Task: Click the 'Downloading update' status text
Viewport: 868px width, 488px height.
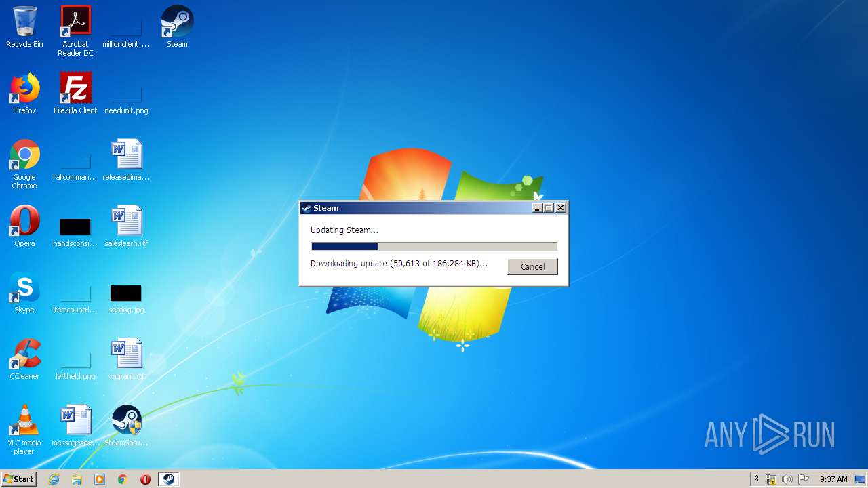Action: (399, 264)
